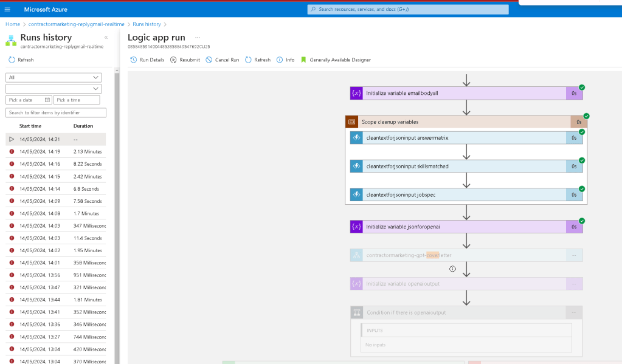Collapse the Scope cleanup variables header
622x364 pixels.
[x=466, y=122]
